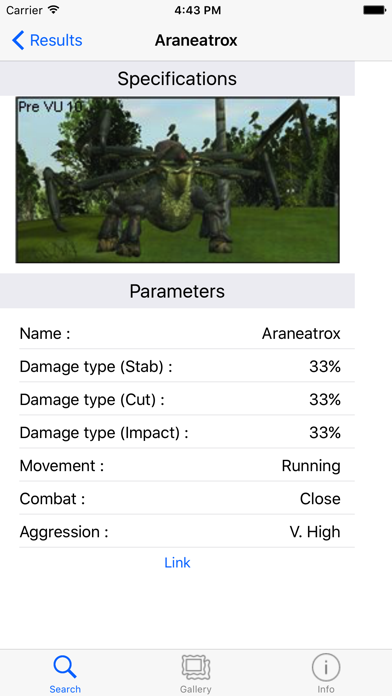Open the Info circle icon
Viewport: 392px width, 696px height.
tap(326, 667)
